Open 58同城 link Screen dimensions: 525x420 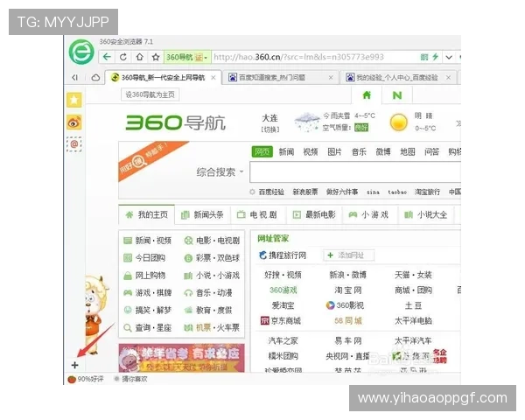348,320
